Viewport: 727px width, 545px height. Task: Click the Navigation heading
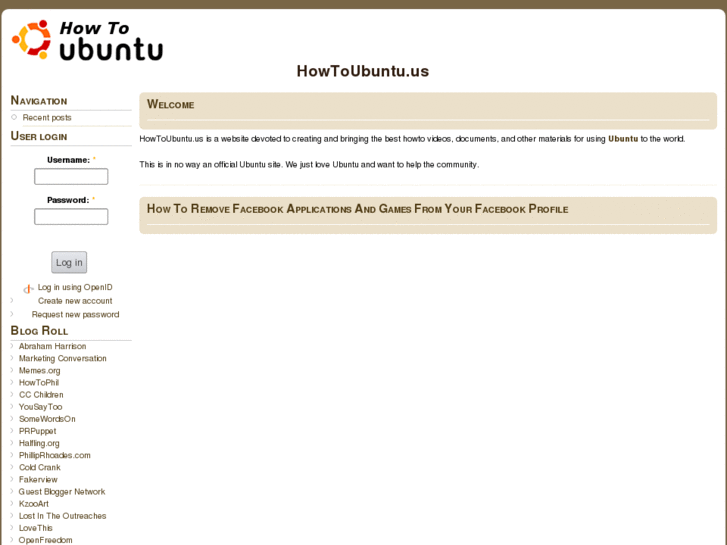[x=39, y=101]
